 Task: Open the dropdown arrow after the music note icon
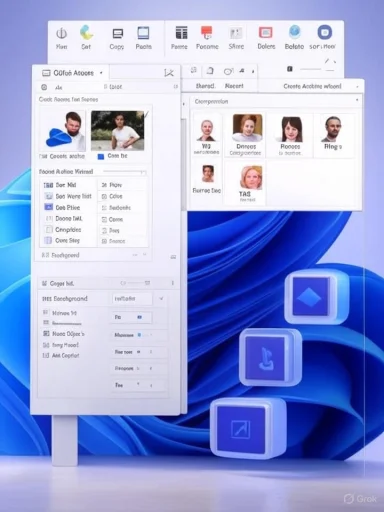coord(253,71)
